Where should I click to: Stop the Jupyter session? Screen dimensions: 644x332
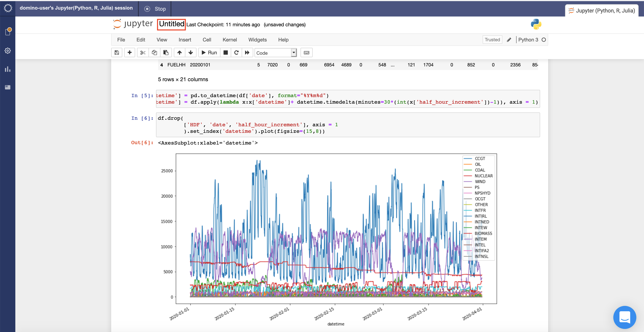[155, 9]
